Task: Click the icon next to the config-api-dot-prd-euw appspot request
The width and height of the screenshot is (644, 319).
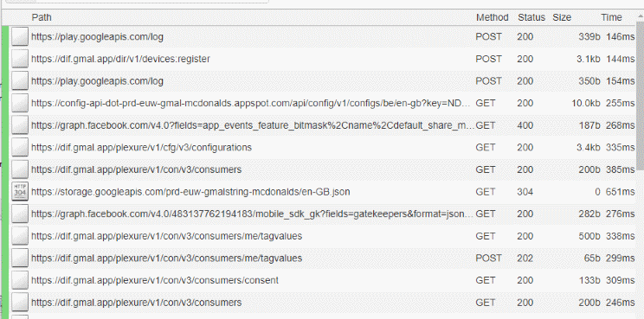Action: (x=20, y=103)
